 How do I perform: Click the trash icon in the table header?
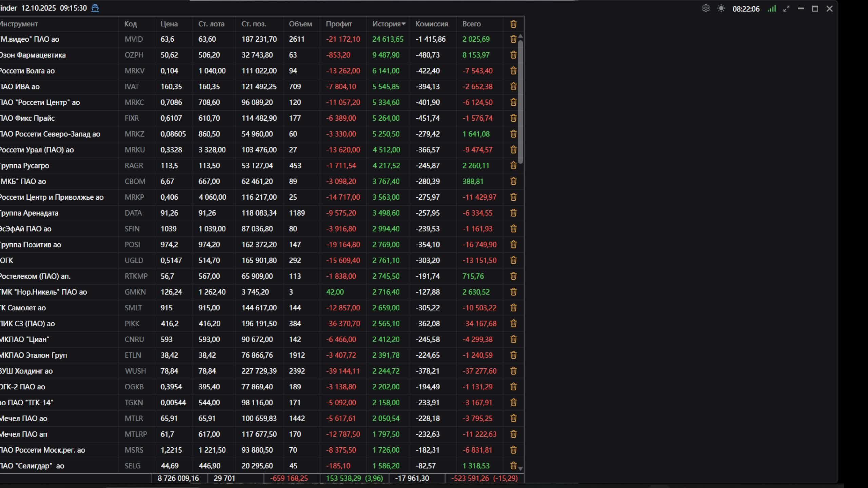513,24
